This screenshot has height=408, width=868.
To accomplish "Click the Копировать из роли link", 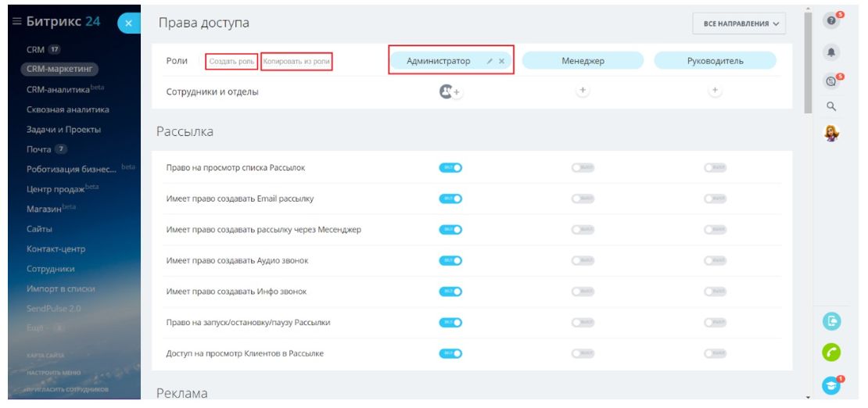I will point(296,62).
